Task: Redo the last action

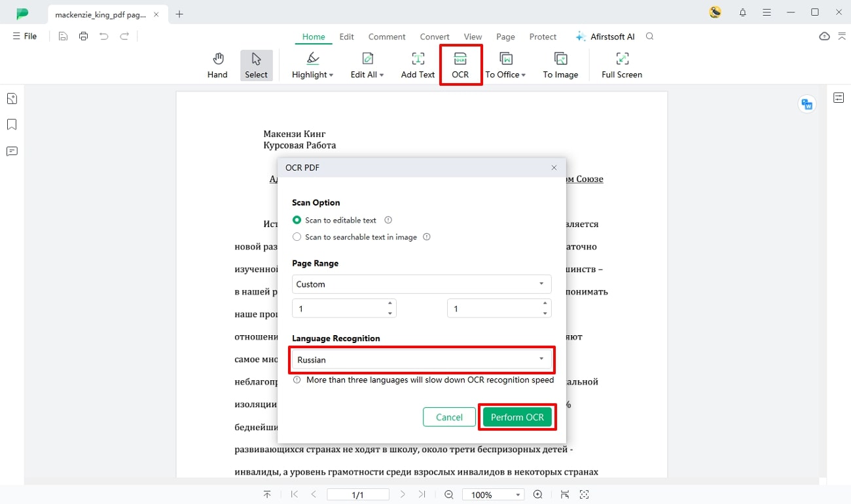Action: (124, 37)
